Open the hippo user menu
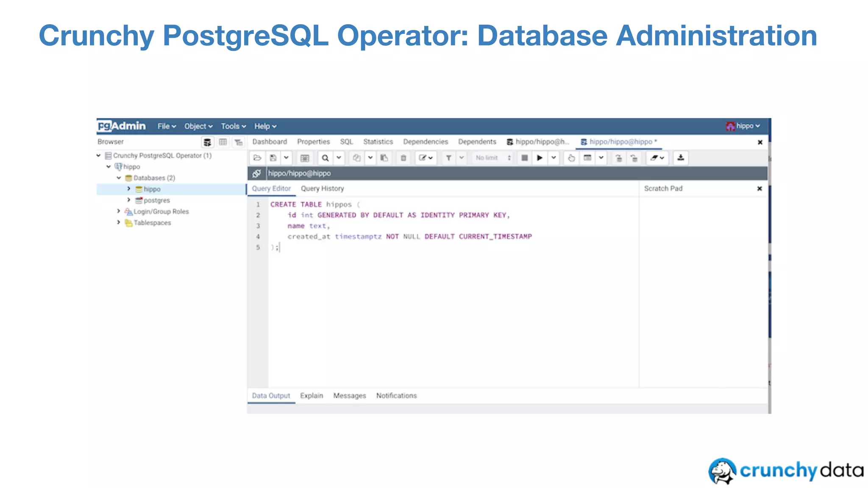This screenshot has height=488, width=868. pyautogui.click(x=743, y=126)
